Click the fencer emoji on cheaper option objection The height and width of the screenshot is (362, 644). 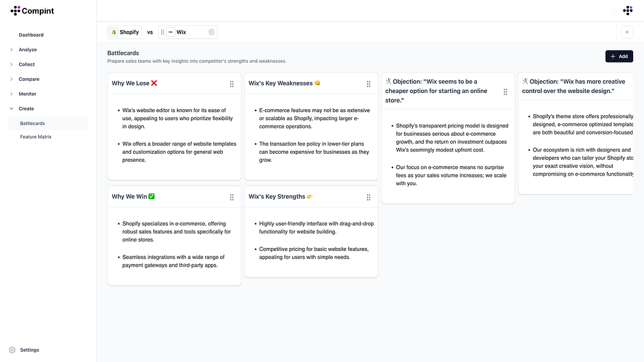click(x=388, y=81)
